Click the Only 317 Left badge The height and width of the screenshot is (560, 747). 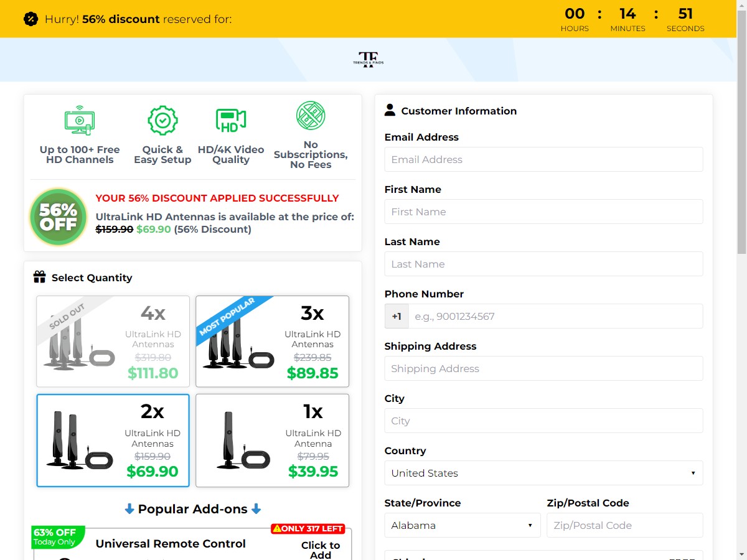pos(308,529)
